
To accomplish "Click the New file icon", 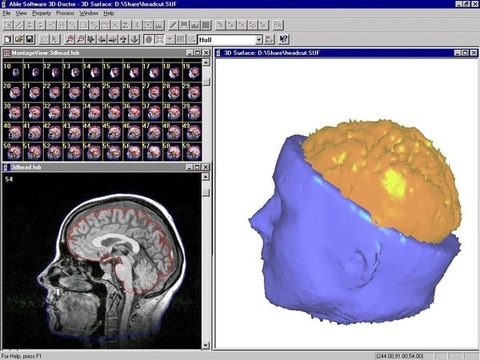I will click(x=8, y=39).
